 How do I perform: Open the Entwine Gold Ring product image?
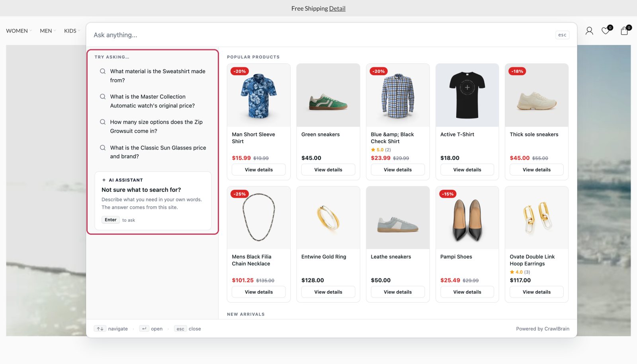(x=328, y=218)
